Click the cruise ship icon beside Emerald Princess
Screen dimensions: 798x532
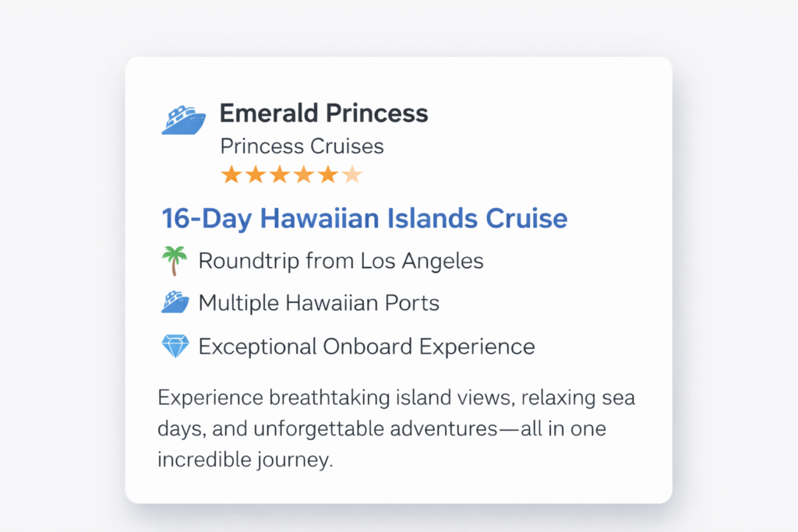point(184,120)
